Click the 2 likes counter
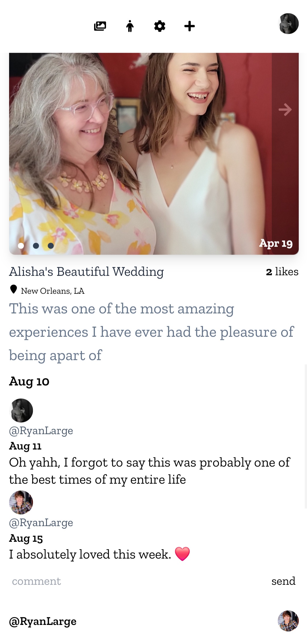 point(282,272)
